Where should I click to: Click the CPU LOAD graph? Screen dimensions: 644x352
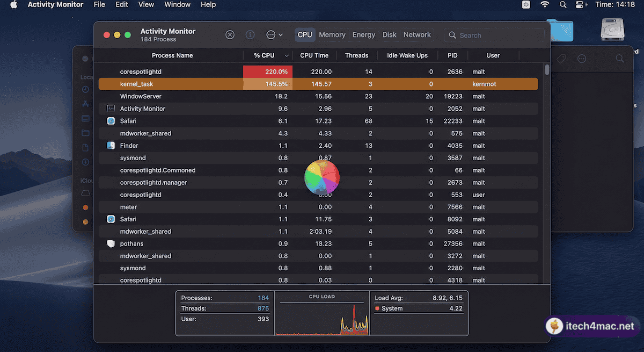point(322,314)
